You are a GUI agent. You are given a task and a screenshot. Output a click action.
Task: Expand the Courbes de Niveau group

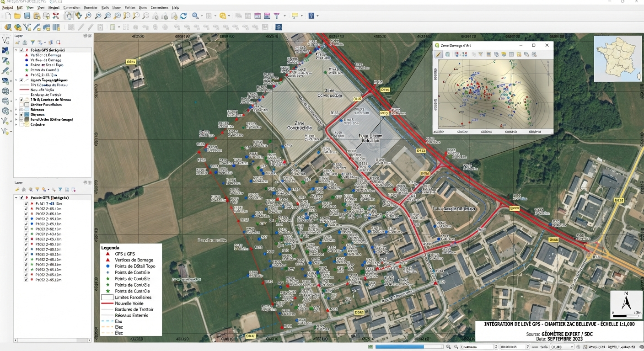(16, 100)
